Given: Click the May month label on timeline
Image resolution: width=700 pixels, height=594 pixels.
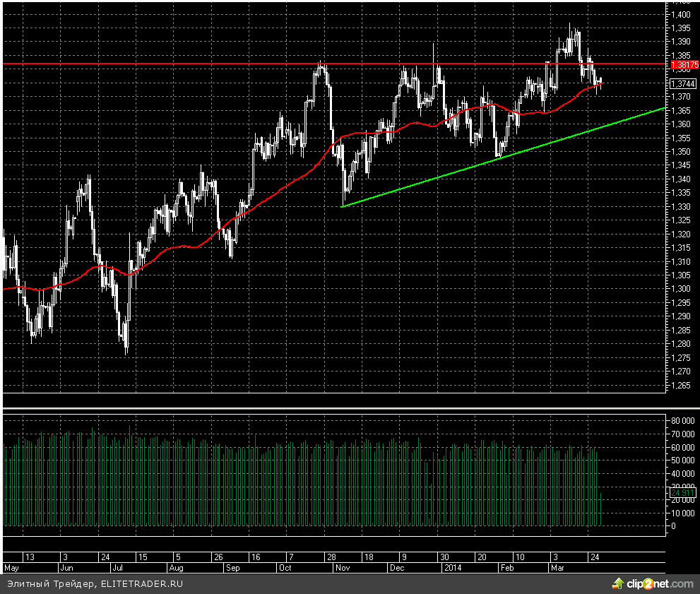Looking at the screenshot, I should tap(12, 567).
